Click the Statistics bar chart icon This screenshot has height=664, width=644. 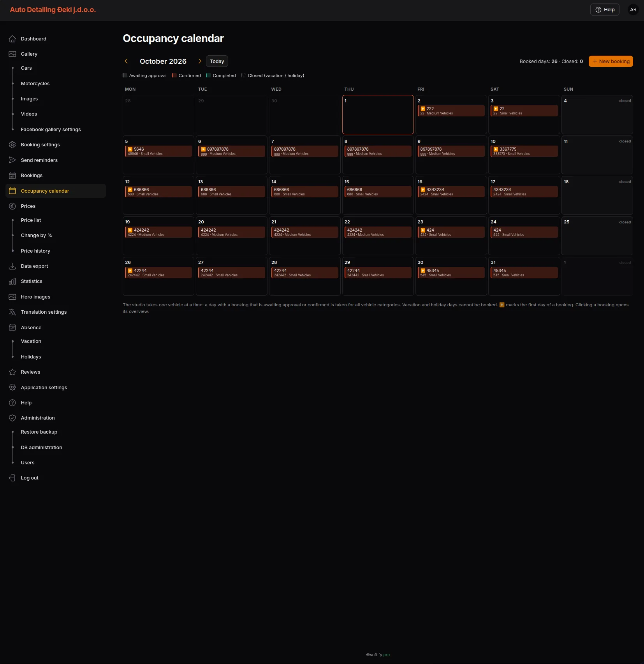pyautogui.click(x=12, y=281)
